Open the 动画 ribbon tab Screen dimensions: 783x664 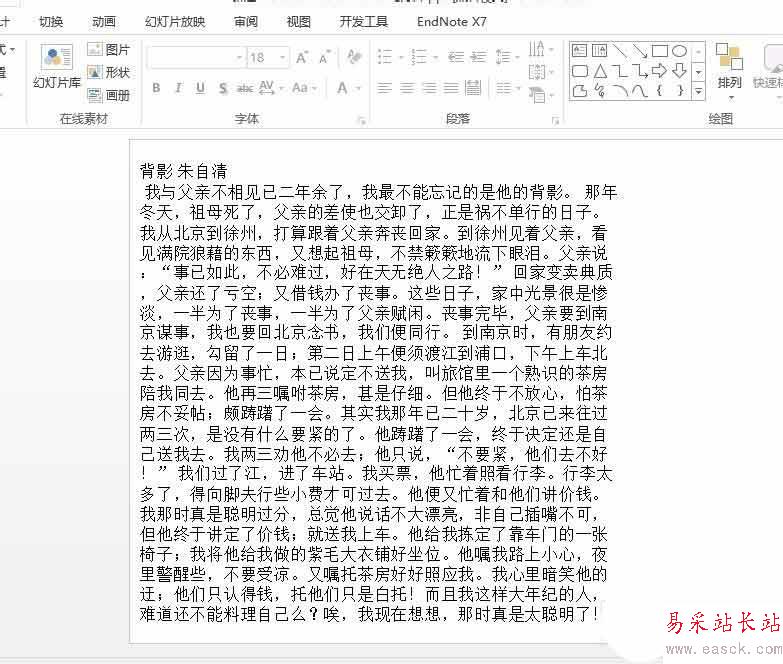104,22
